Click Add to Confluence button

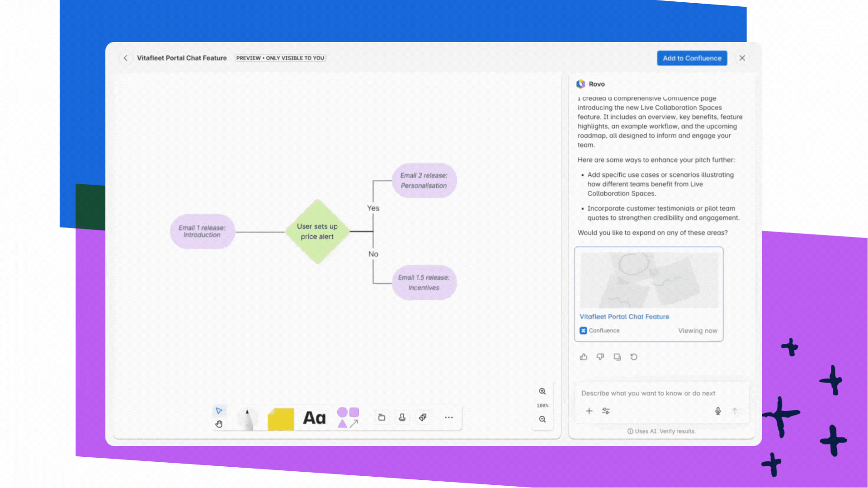pos(692,58)
